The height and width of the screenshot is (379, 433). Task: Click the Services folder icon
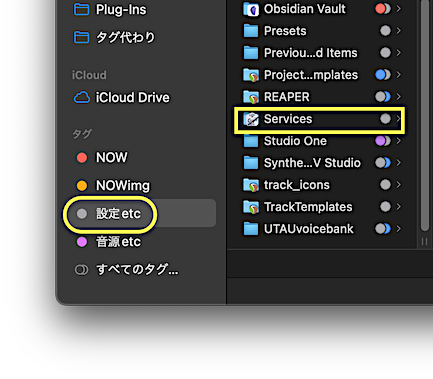(251, 119)
